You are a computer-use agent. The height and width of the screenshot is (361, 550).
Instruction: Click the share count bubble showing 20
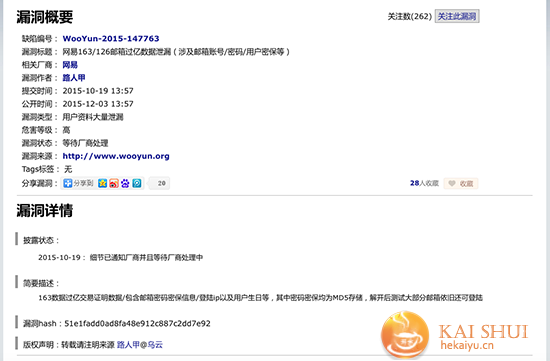[160, 183]
